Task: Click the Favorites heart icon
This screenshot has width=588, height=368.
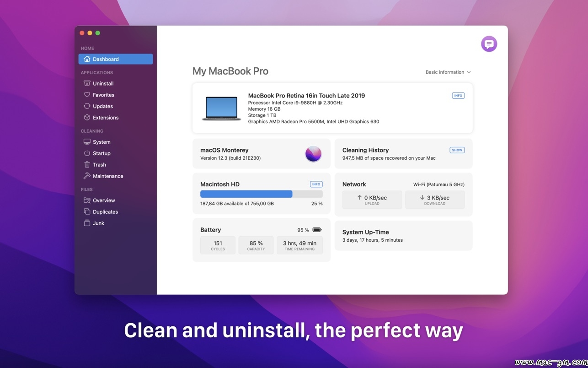Action: click(87, 95)
